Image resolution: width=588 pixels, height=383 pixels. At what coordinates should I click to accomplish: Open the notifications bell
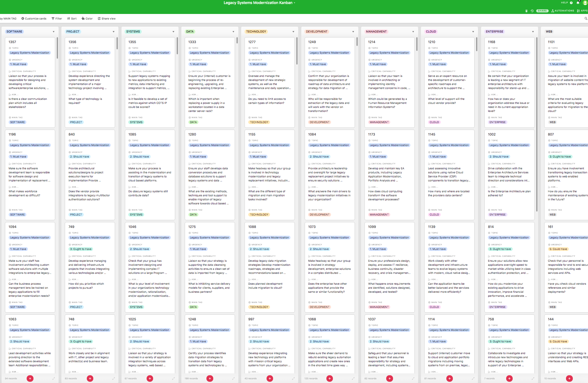click(x=578, y=3)
